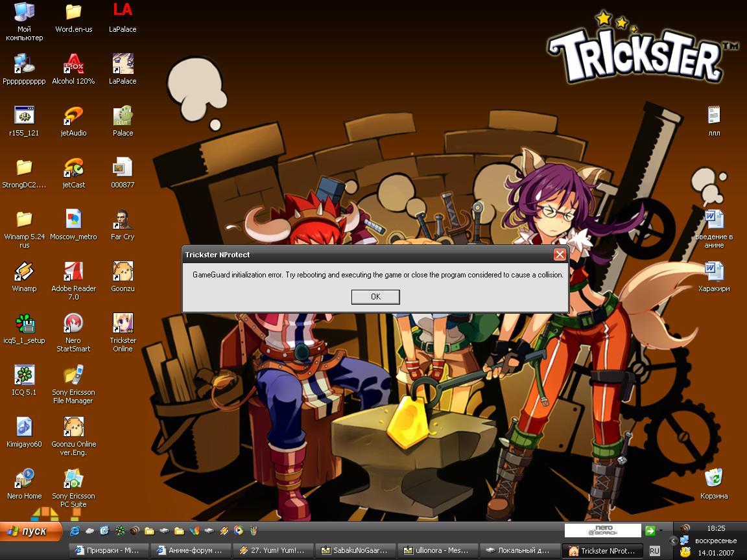
Task: Click the 18:25 system clock
Action: click(x=716, y=528)
